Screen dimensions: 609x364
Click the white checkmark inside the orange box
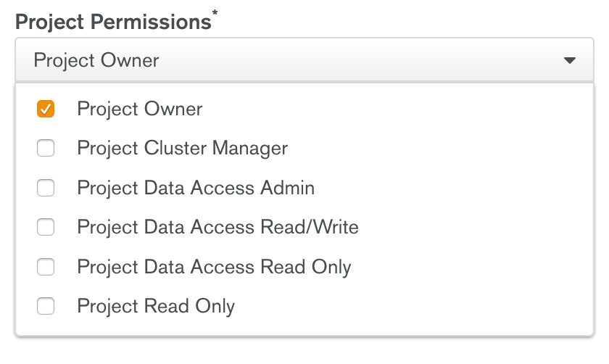(46, 109)
